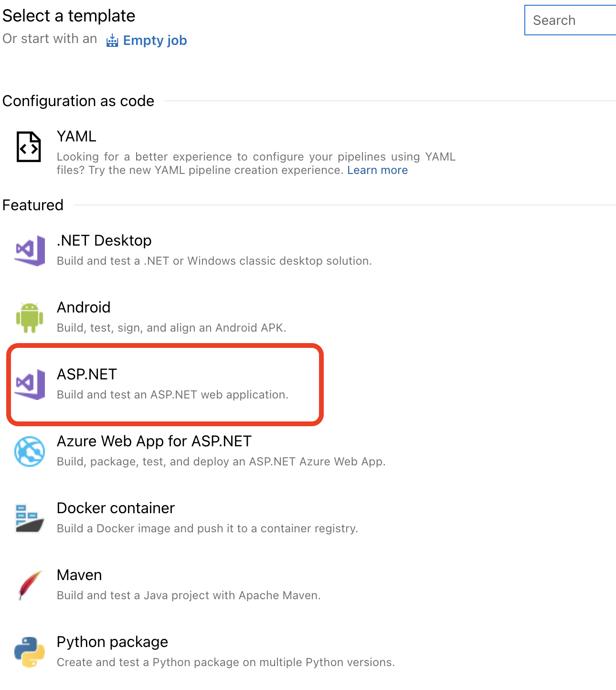Click the green Android robot icon
Screen dimensions: 616x690
click(x=30, y=317)
